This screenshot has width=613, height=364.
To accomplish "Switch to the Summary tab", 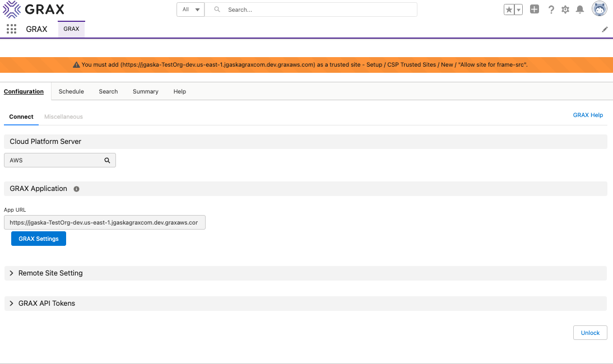I will coord(146,91).
